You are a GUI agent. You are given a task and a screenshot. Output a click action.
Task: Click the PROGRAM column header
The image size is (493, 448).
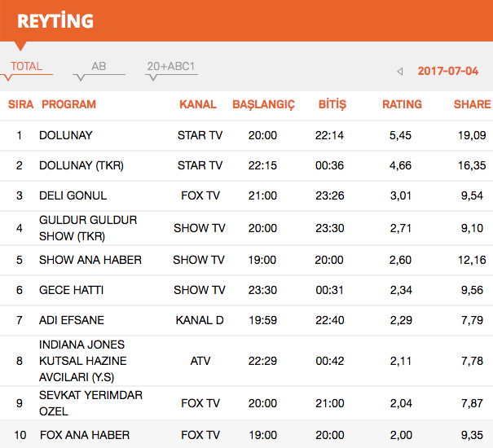coord(68,104)
